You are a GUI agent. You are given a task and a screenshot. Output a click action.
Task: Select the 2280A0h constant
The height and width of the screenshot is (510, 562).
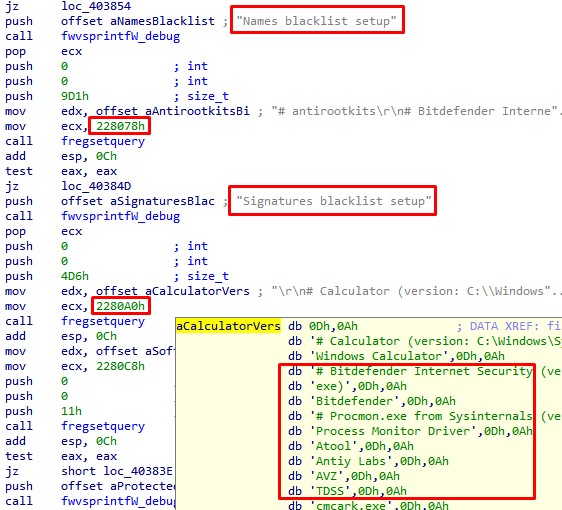[120, 306]
